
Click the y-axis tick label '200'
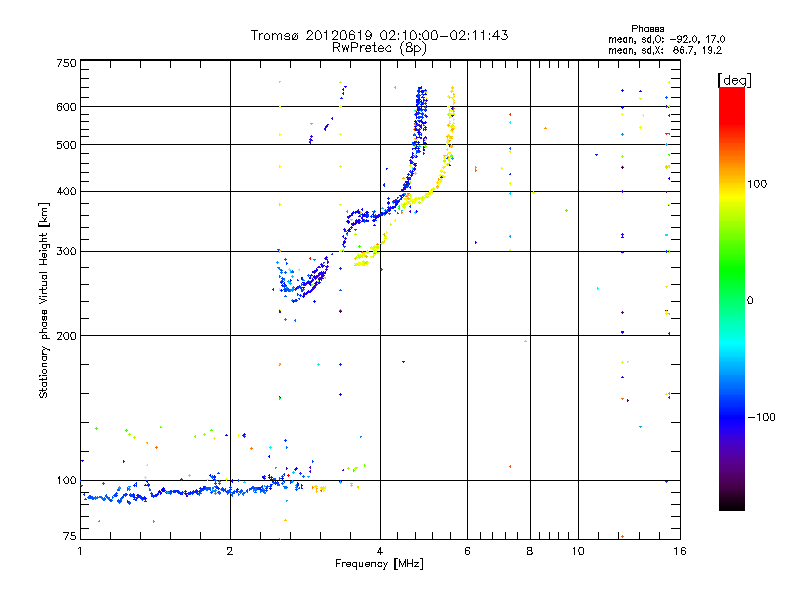[x=66, y=336]
